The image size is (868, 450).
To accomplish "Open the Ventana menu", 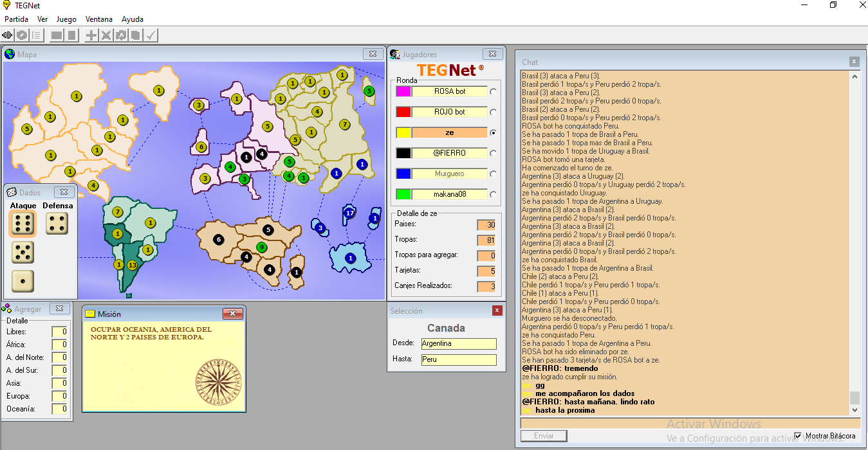I will (x=99, y=19).
